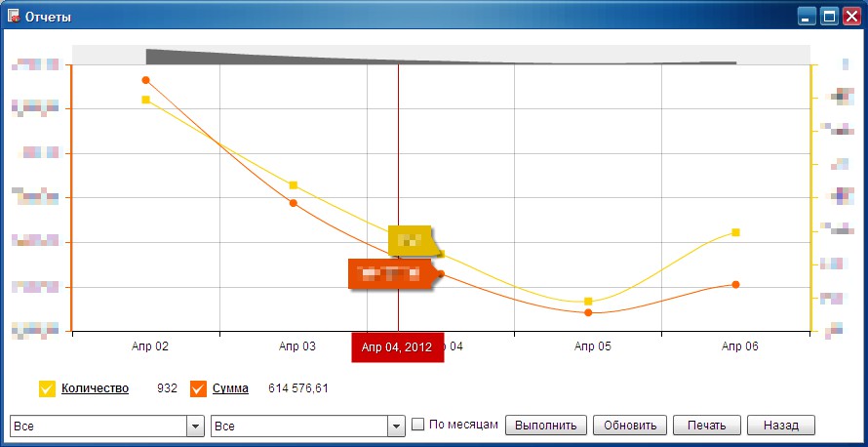Click the yellow square point at Апр 03
Viewport: 868px width, 447px height.
tap(294, 185)
